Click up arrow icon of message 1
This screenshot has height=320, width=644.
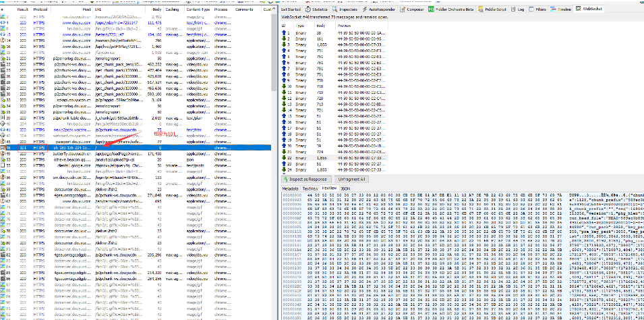[283, 32]
